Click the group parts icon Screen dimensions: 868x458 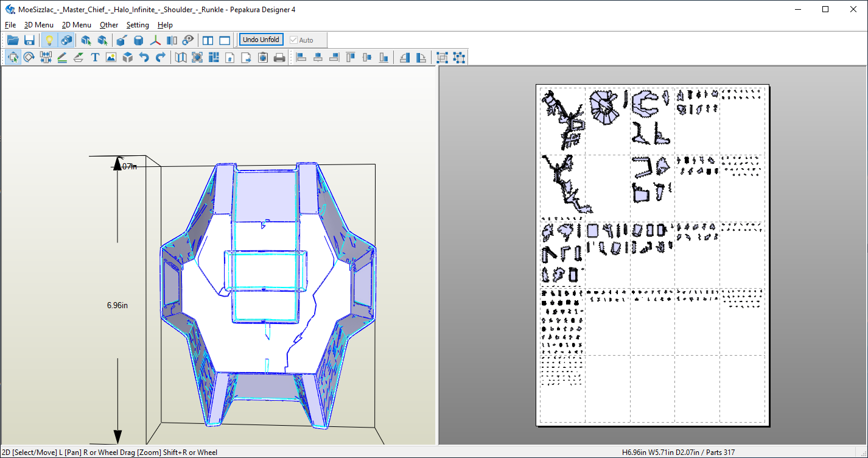(x=443, y=57)
